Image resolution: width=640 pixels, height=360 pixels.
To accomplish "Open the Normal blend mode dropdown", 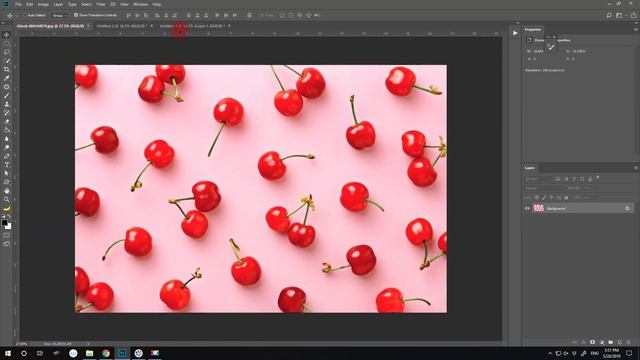I will click(x=544, y=188).
